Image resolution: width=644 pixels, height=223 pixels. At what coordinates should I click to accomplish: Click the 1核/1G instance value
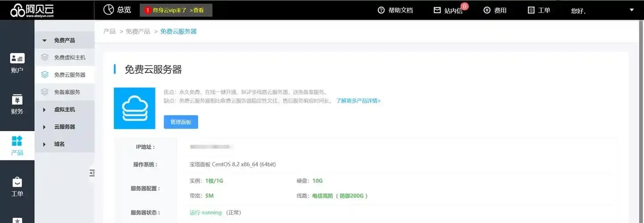click(x=215, y=181)
